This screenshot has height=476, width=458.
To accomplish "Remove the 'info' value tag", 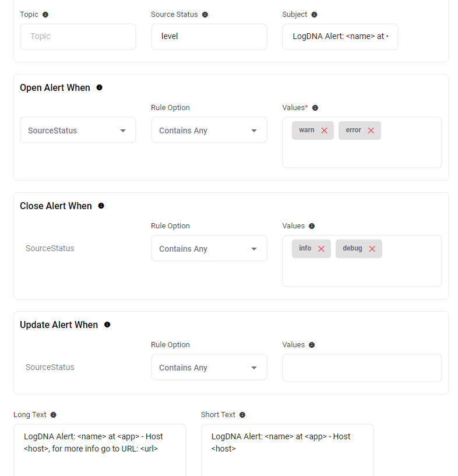I will (321, 249).
